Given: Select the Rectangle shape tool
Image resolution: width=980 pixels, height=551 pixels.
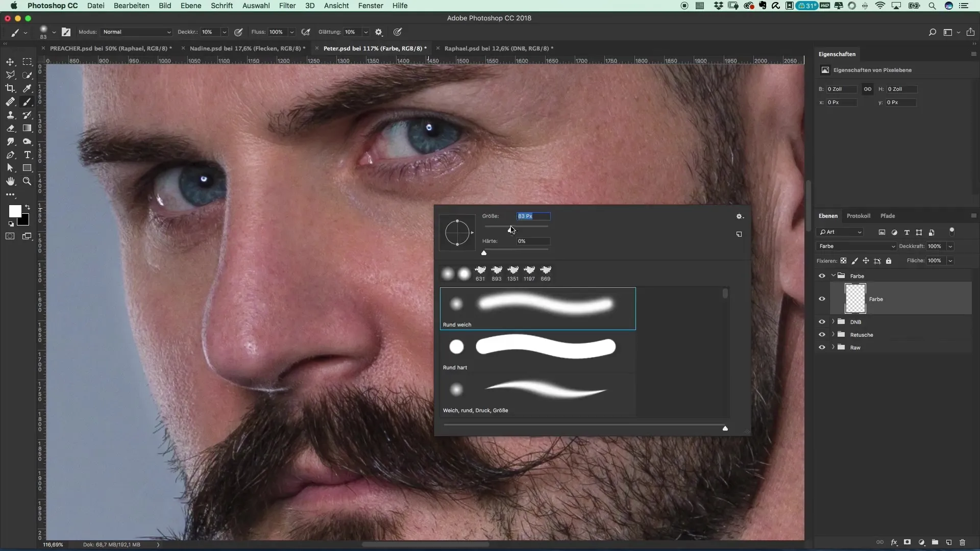Looking at the screenshot, I should (x=28, y=168).
